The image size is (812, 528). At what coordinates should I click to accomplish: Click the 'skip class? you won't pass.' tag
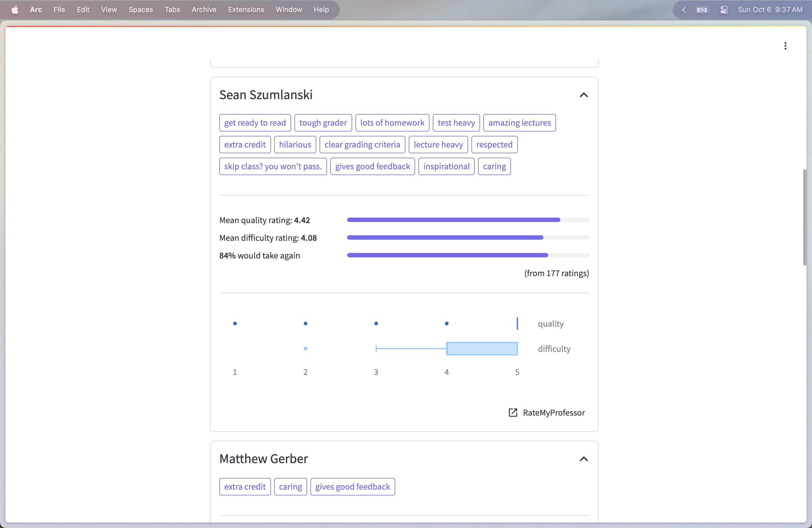273,167
